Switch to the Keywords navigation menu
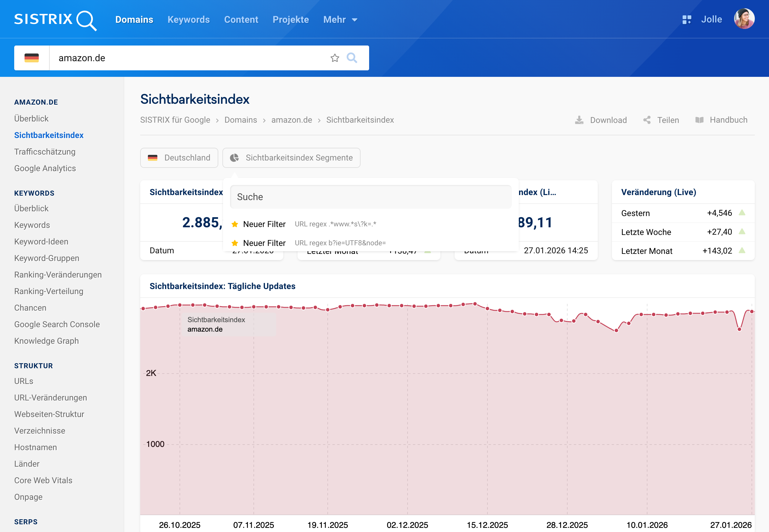This screenshot has width=769, height=532. [188, 20]
